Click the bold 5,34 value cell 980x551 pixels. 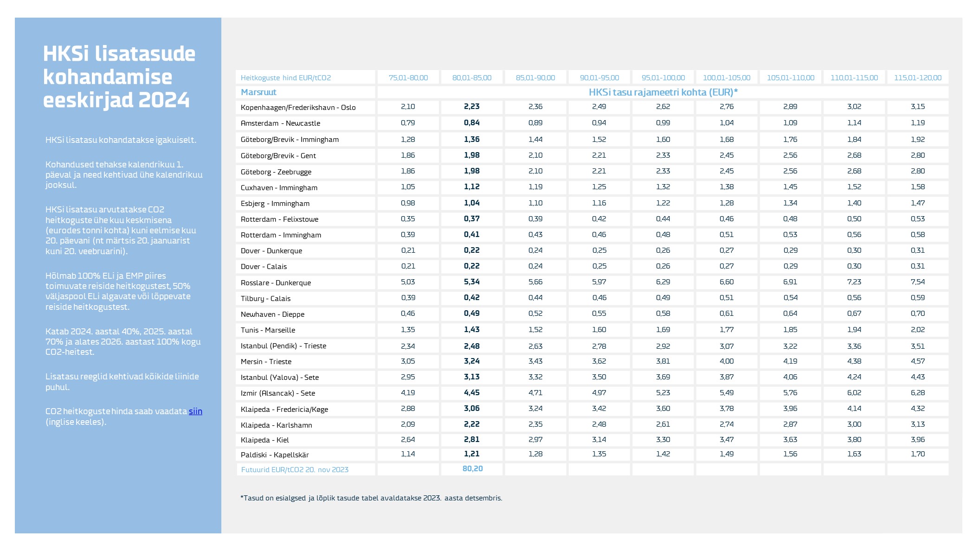click(x=471, y=282)
